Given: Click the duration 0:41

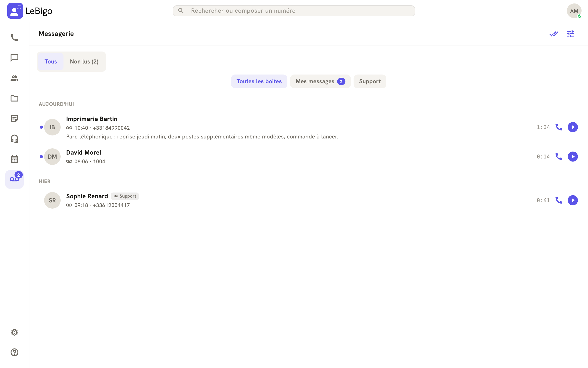Looking at the screenshot, I should point(543,200).
